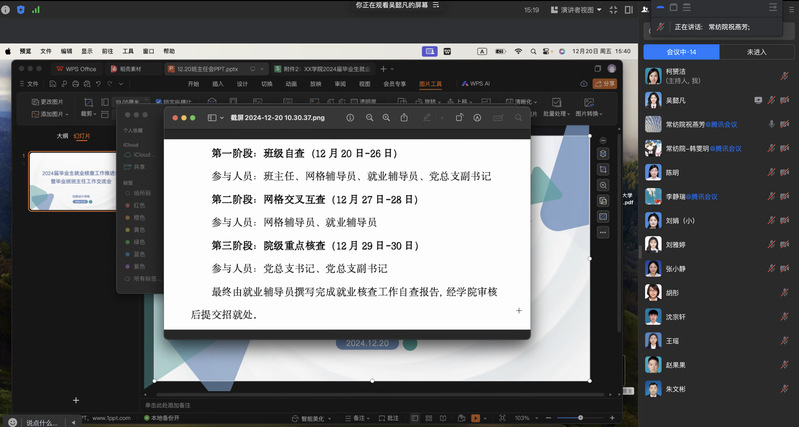
Task: Click zoom out magnifier in Preview toolbar
Action: coord(370,118)
